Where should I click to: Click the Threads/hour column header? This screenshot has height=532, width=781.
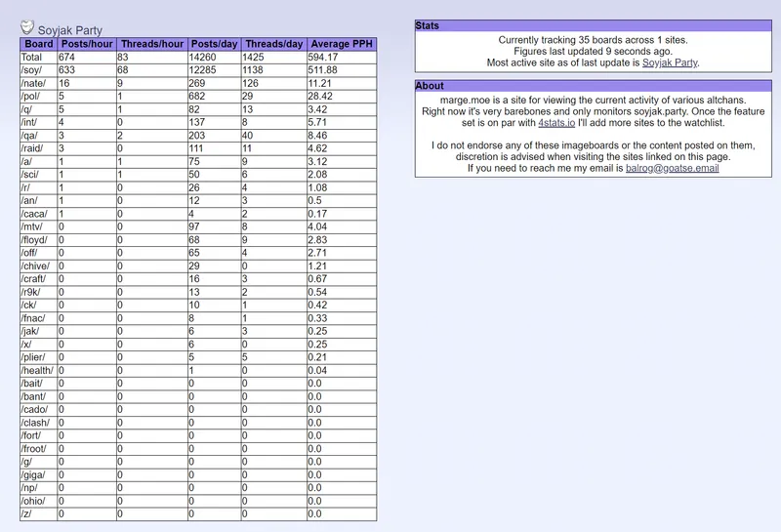152,44
